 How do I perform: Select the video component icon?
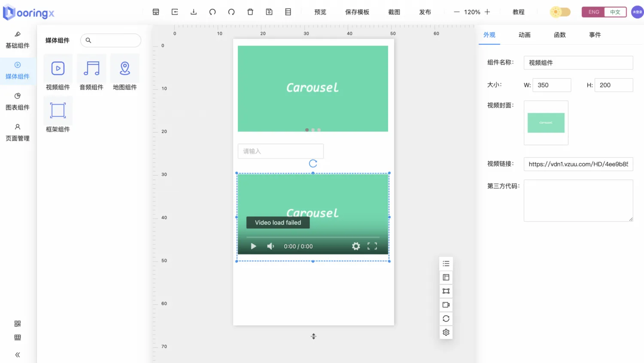(x=58, y=68)
